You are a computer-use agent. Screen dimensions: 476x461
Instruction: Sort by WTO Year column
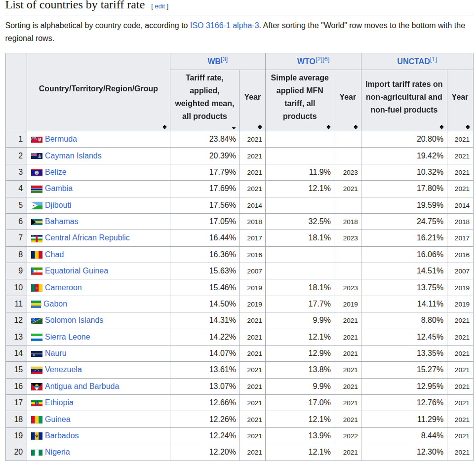(x=356, y=127)
